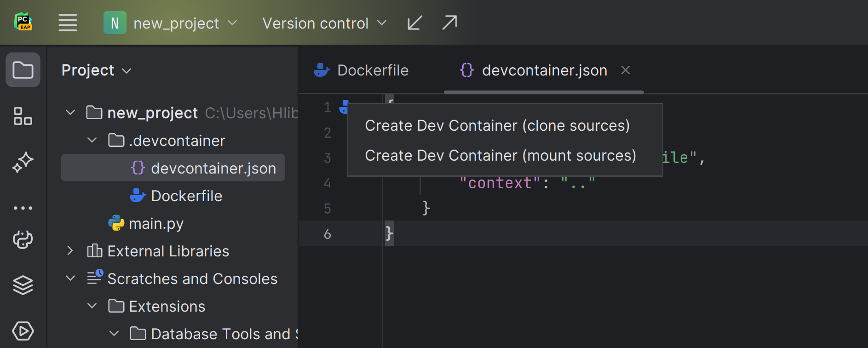Click the green N project icon
The height and width of the screenshot is (348, 868).
click(x=115, y=23)
